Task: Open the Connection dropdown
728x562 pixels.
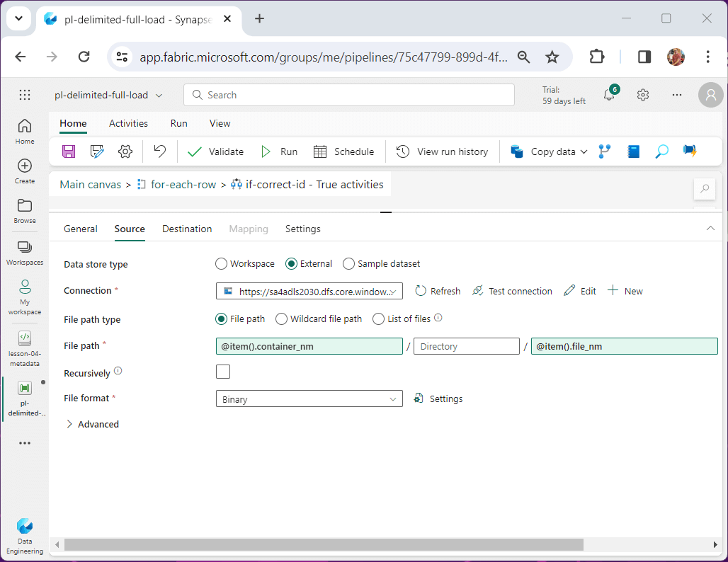Action: (x=309, y=291)
